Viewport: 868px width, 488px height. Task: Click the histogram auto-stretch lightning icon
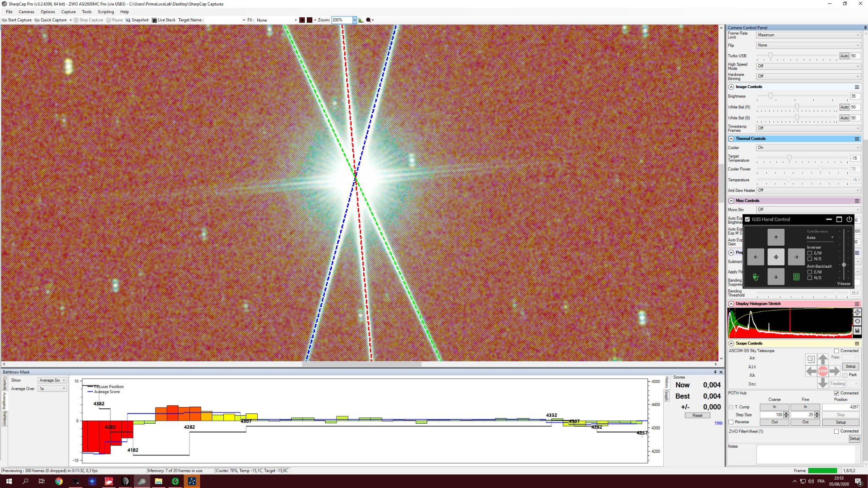click(857, 312)
